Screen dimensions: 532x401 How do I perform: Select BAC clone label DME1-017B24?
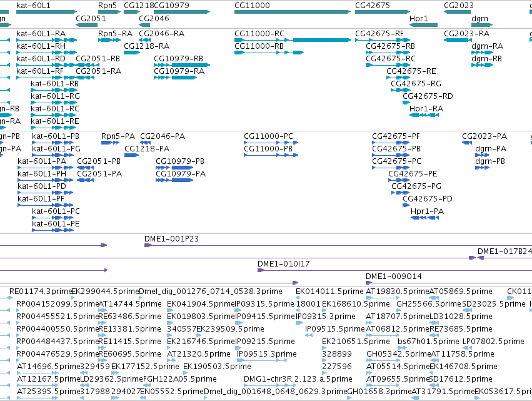(x=504, y=251)
